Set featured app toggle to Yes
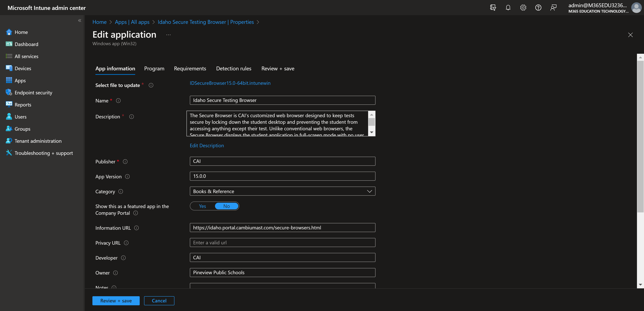The height and width of the screenshot is (311, 644). pyautogui.click(x=202, y=206)
